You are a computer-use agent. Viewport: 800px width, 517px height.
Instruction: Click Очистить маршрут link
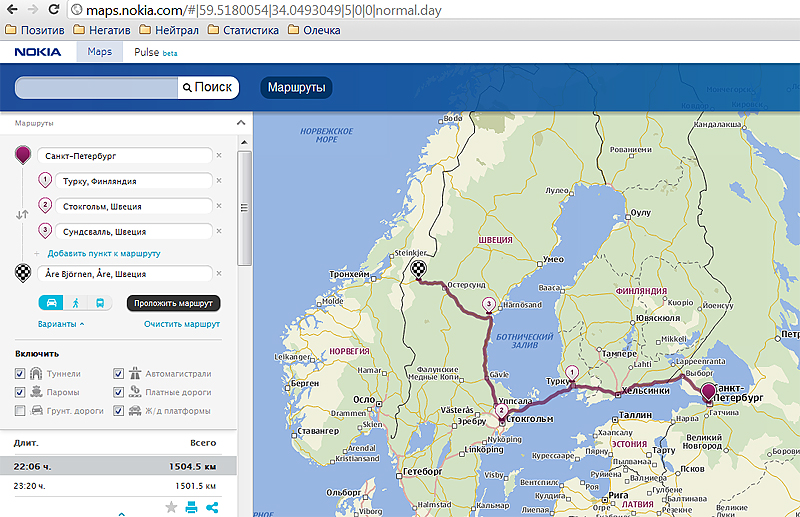181,324
